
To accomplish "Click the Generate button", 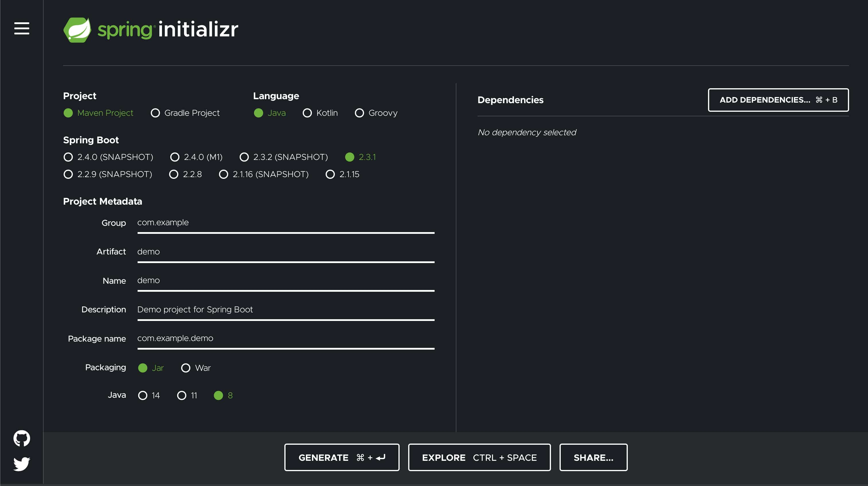I will coord(342,457).
